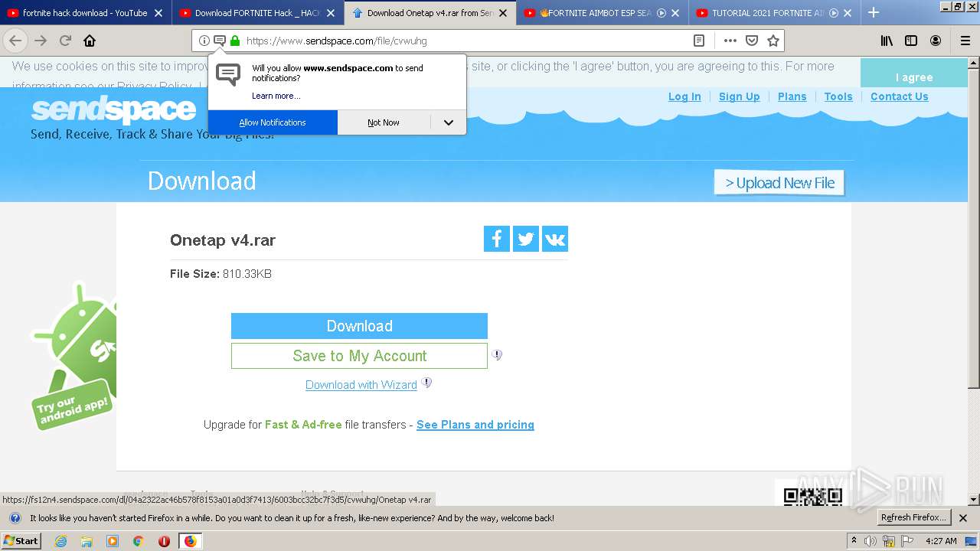Click the forward navigation arrow

(41, 41)
